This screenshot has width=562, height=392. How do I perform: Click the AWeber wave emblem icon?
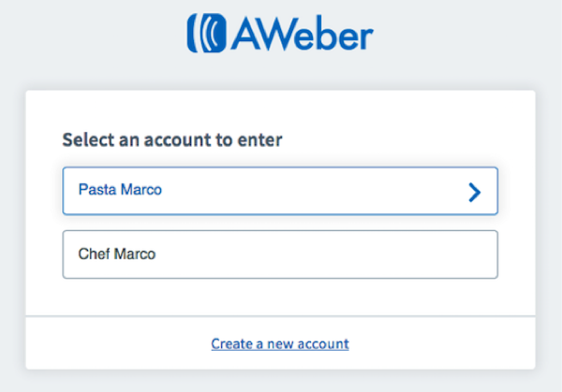207,33
